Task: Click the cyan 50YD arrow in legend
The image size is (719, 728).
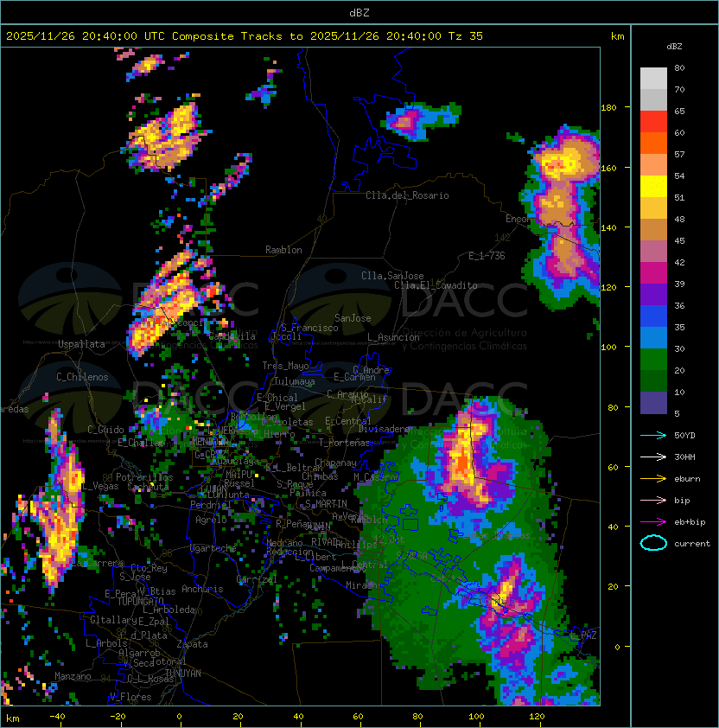Action: point(653,436)
